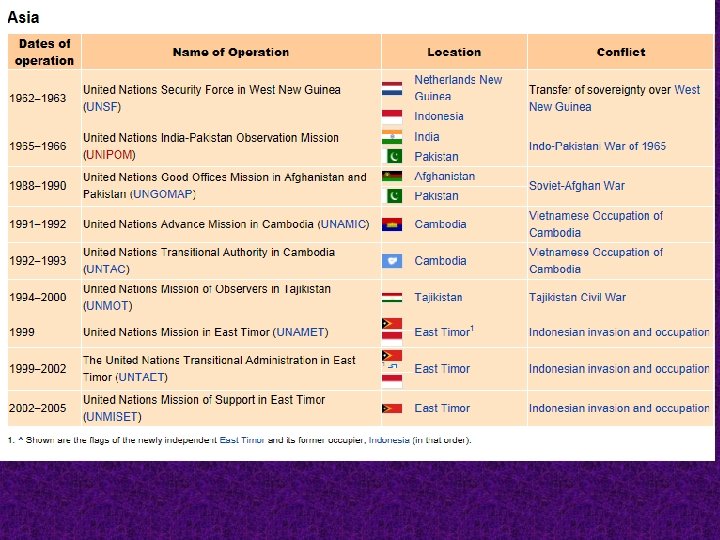
Task: Open the Tajikistan Civil War link
Action: click(577, 298)
